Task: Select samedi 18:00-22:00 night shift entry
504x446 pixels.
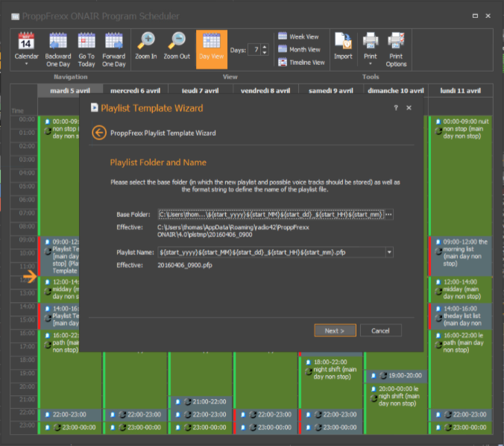Action: point(331,383)
